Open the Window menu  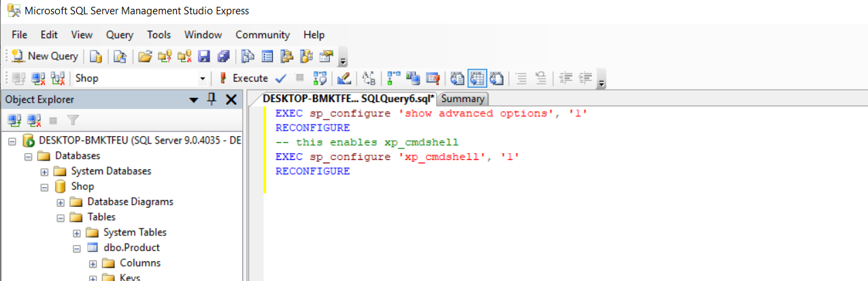203,35
